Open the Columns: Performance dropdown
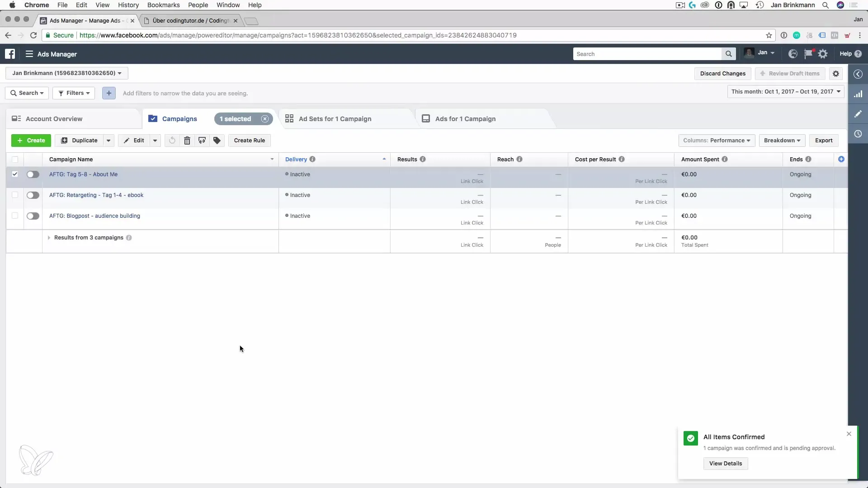The image size is (868, 488). pyautogui.click(x=717, y=141)
